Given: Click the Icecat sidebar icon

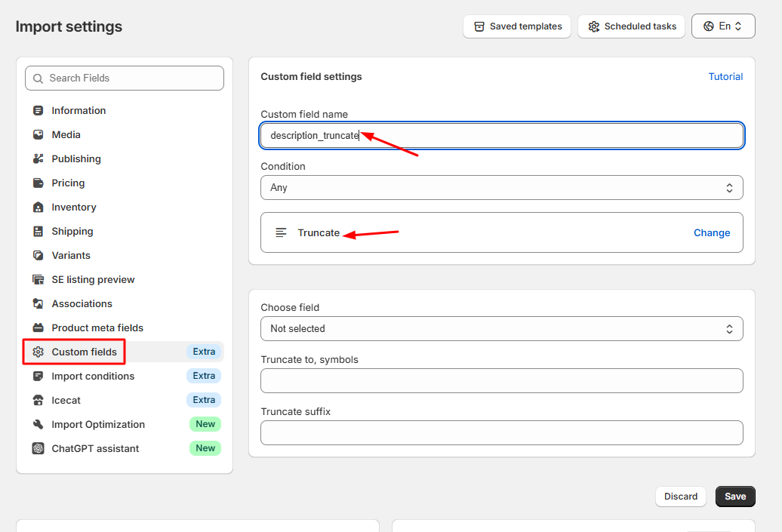Looking at the screenshot, I should click(x=38, y=401).
